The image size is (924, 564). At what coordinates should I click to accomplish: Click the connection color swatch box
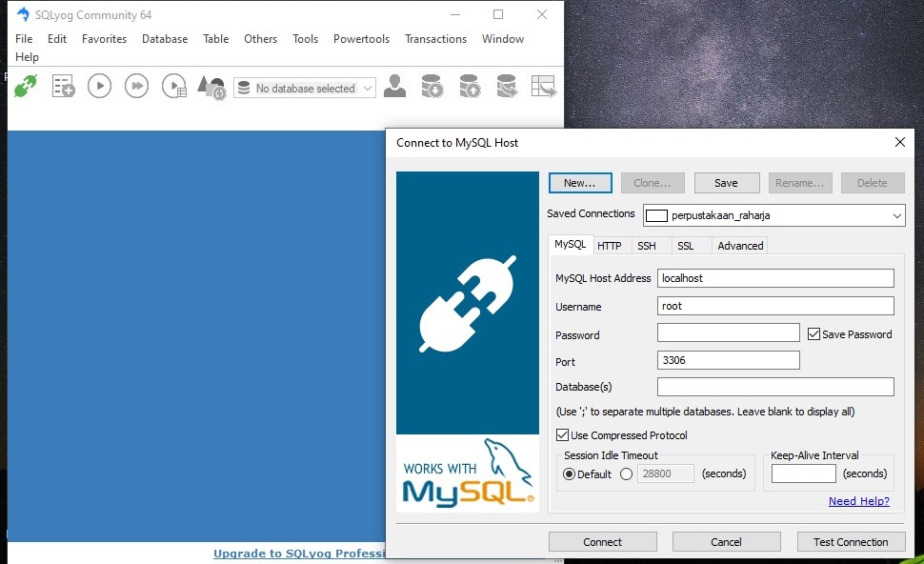pos(656,215)
